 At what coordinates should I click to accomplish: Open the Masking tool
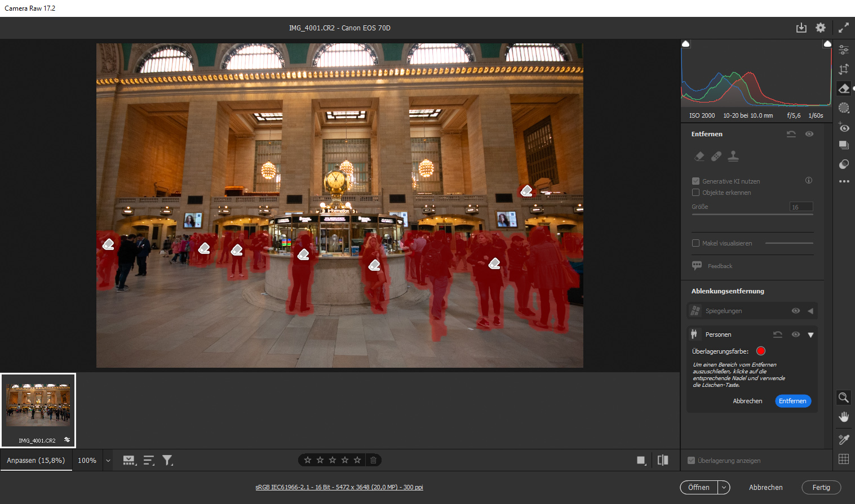[x=844, y=108]
